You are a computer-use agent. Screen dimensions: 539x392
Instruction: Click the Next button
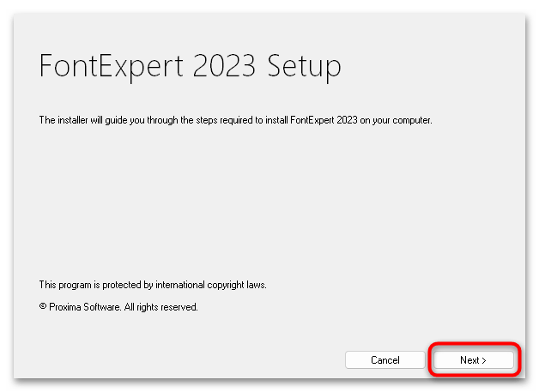click(473, 360)
